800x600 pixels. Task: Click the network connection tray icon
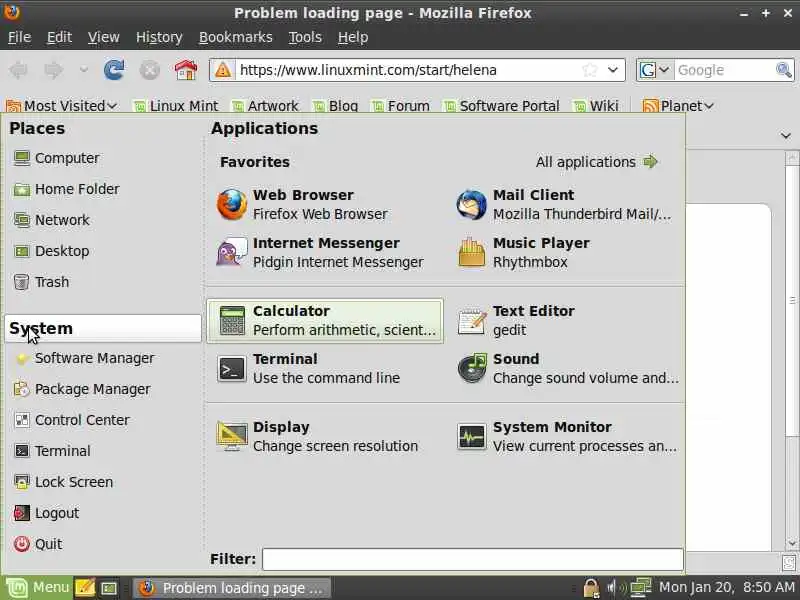[641, 588]
